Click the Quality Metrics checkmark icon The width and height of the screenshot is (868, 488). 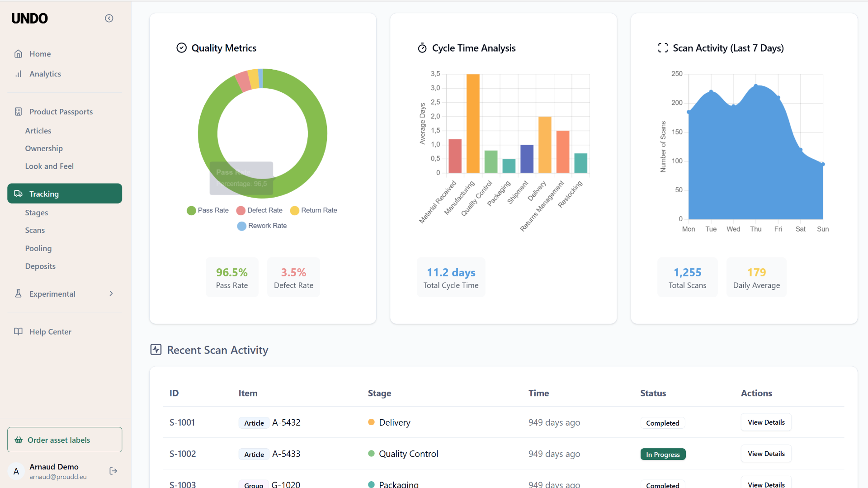click(181, 48)
